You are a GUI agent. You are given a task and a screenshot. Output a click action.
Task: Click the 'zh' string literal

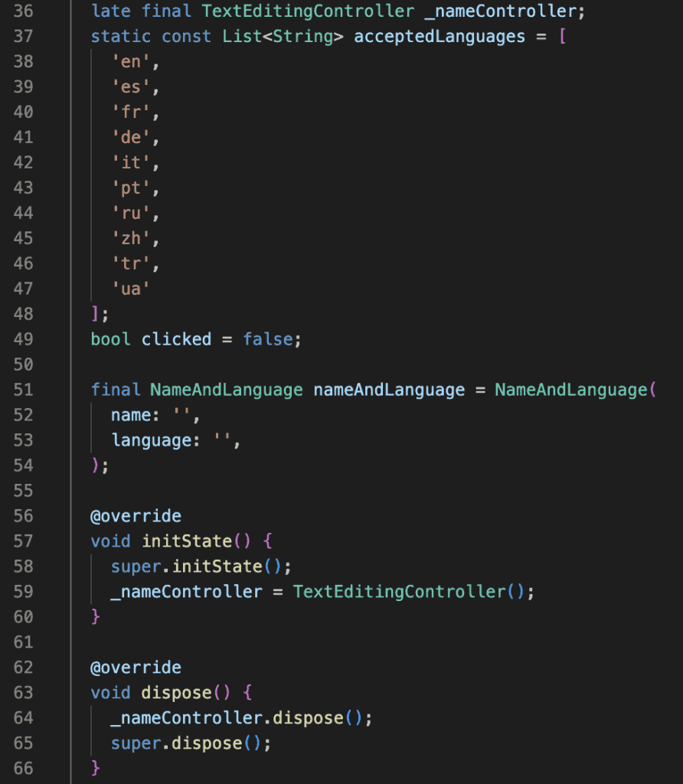pos(130,239)
